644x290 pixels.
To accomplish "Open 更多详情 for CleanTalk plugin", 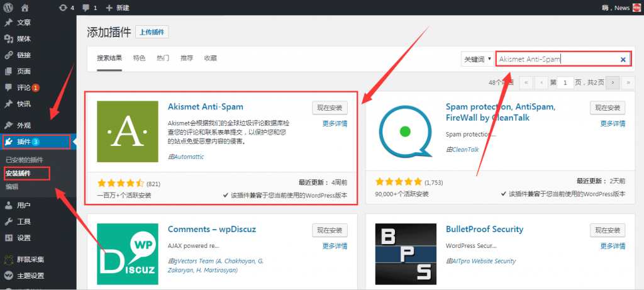I will pos(613,123).
